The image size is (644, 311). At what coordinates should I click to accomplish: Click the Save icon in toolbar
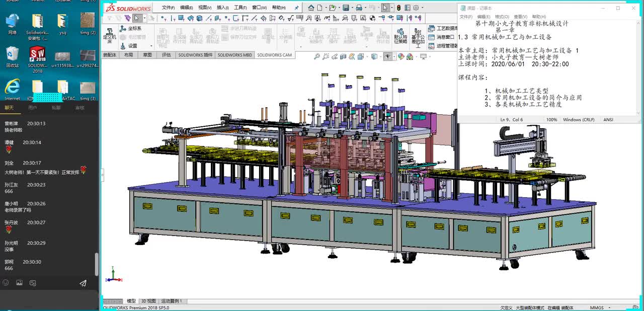coord(346,8)
